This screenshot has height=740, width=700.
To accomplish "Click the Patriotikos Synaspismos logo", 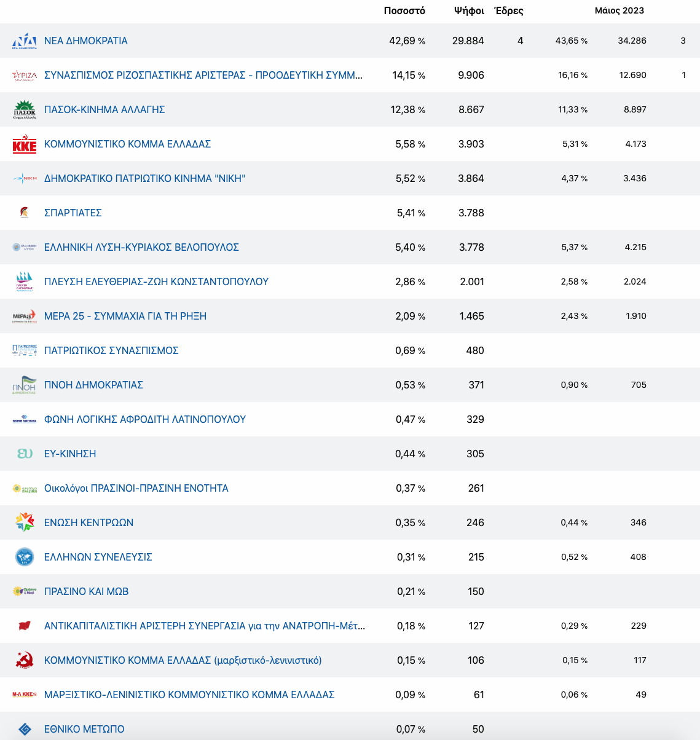I will 25,350.
